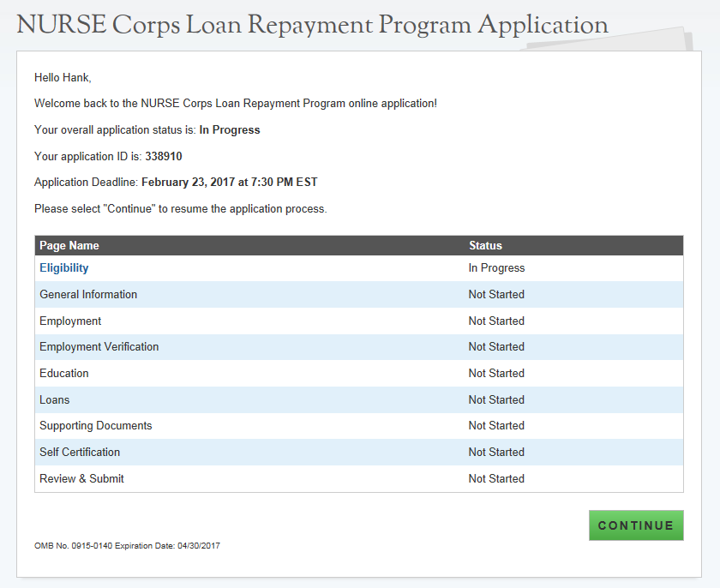Click the Page Name column header
This screenshot has height=588, width=720.
pos(69,246)
